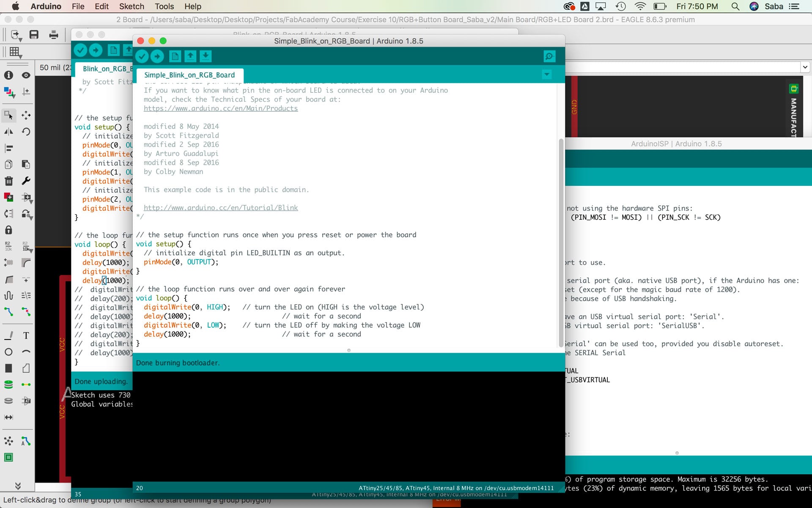
Task: Select the EAGLE Ripup tool
Action: tap(26, 312)
